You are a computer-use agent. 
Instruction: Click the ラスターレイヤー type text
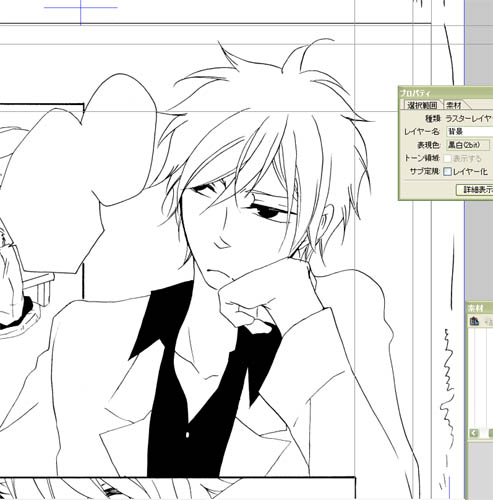click(469, 118)
